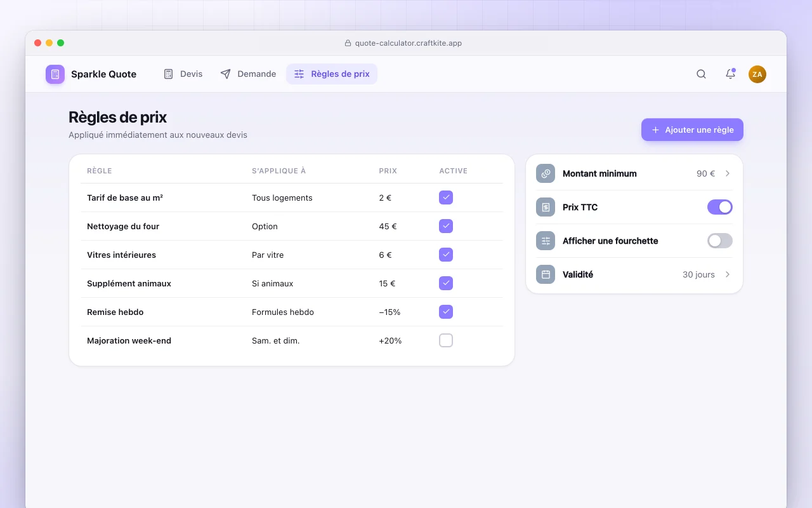The image size is (812, 508).
Task: Disable the Prix TTC toggle
Action: click(x=720, y=207)
